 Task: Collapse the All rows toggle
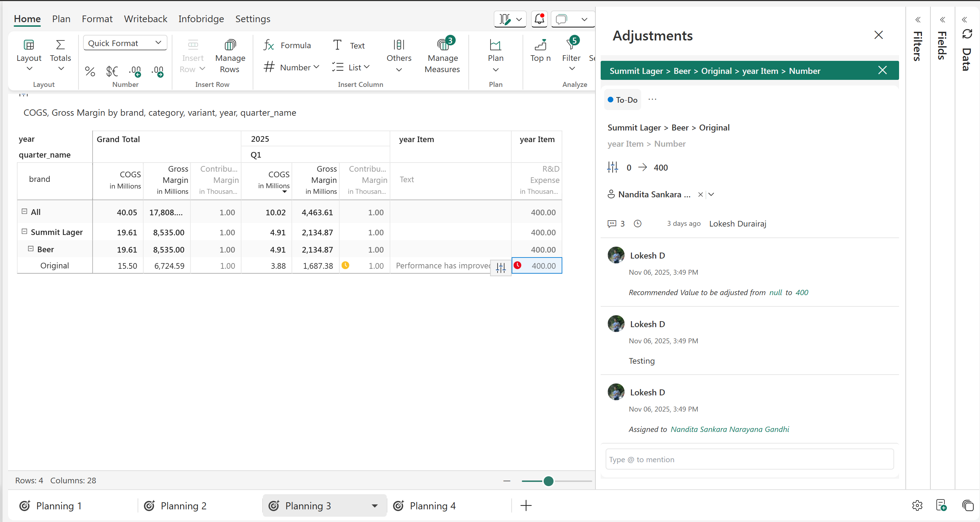24,211
